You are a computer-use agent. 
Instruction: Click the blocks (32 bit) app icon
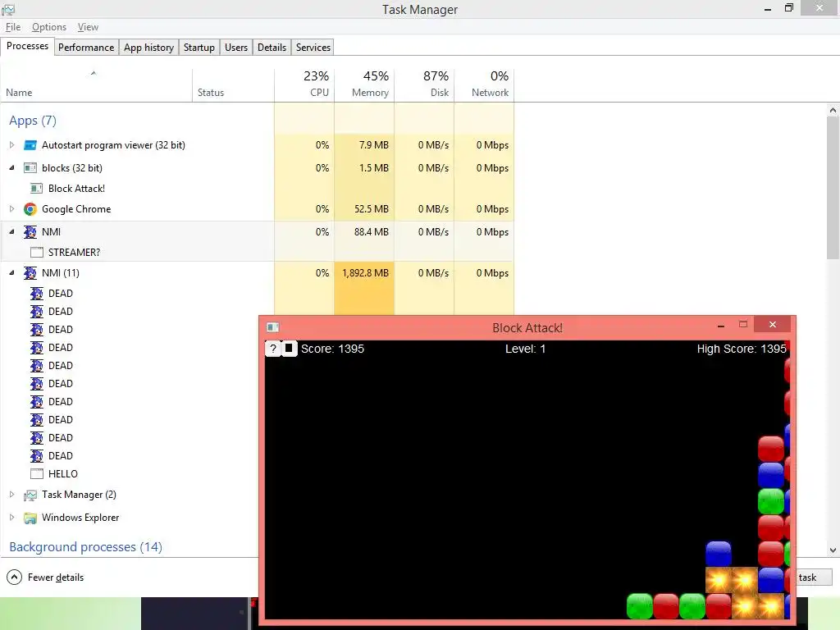coord(30,168)
